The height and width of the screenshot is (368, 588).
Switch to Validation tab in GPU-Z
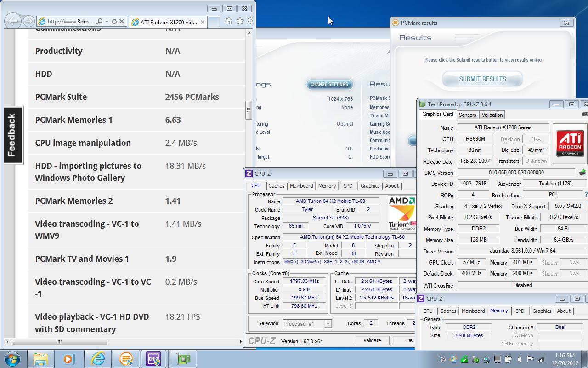[x=492, y=115]
